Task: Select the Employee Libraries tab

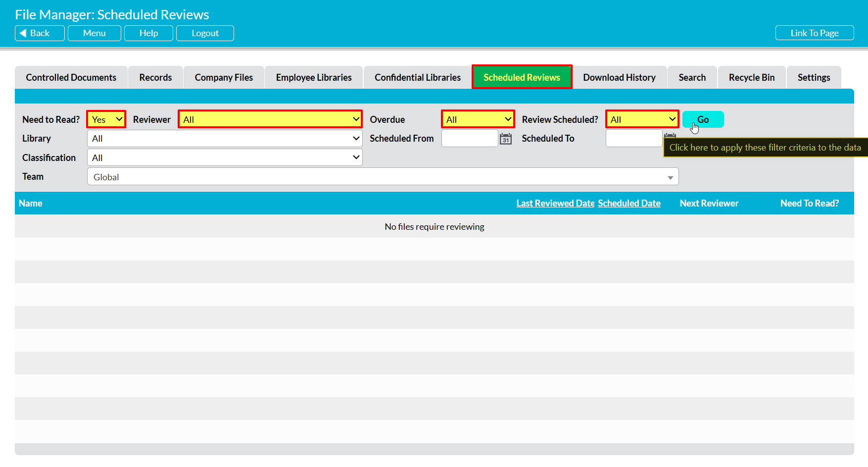Action: pyautogui.click(x=314, y=78)
